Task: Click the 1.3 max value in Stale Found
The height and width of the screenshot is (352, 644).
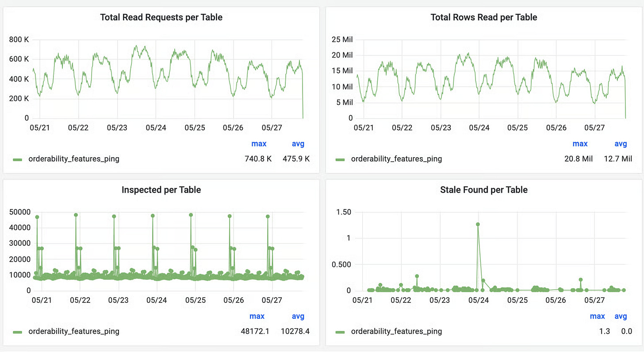Action: pyautogui.click(x=605, y=331)
